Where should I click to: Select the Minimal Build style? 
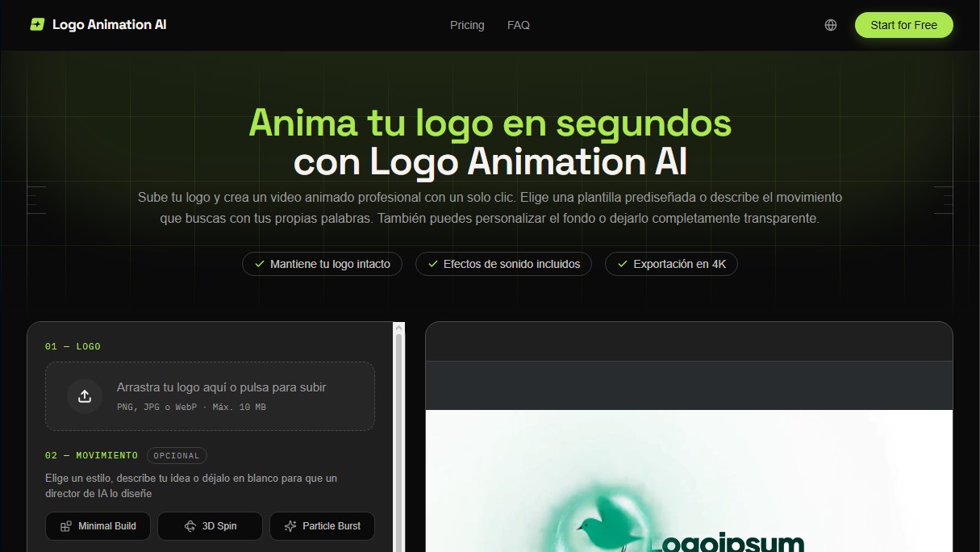tap(98, 526)
